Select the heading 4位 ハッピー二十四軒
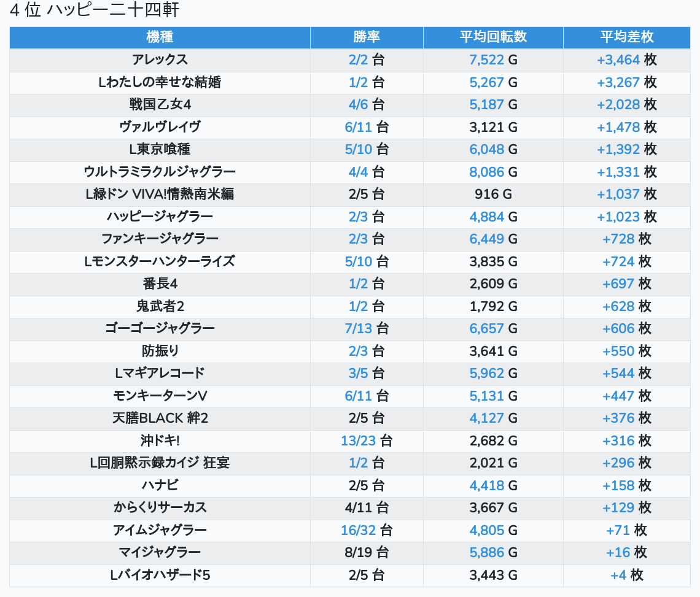The width and height of the screenshot is (700, 597). 94,10
